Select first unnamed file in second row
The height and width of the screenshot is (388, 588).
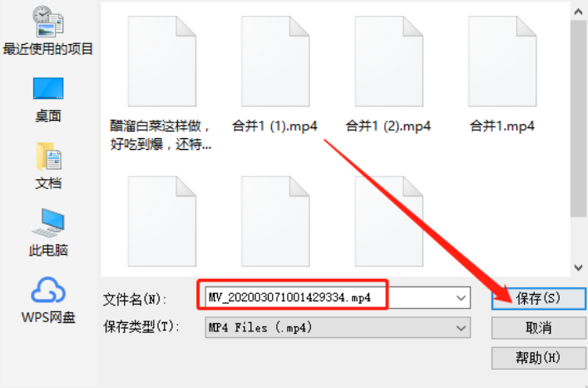coord(162,221)
